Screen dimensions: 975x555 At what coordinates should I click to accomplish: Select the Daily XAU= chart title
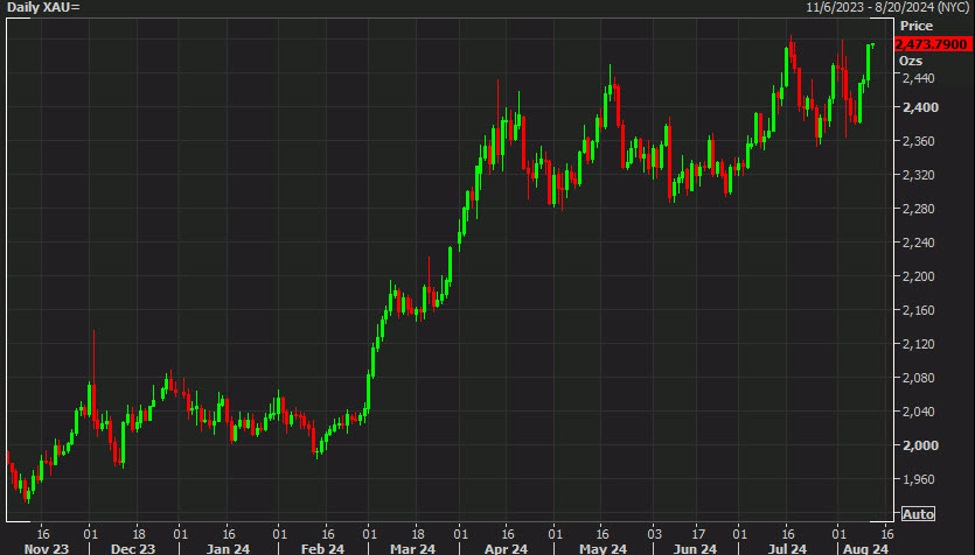click(44, 7)
